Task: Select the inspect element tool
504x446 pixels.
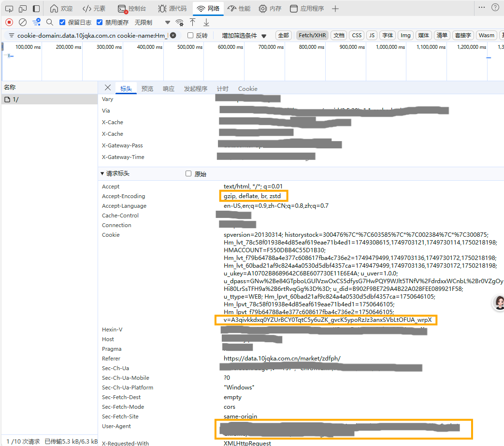Action: tap(9, 8)
